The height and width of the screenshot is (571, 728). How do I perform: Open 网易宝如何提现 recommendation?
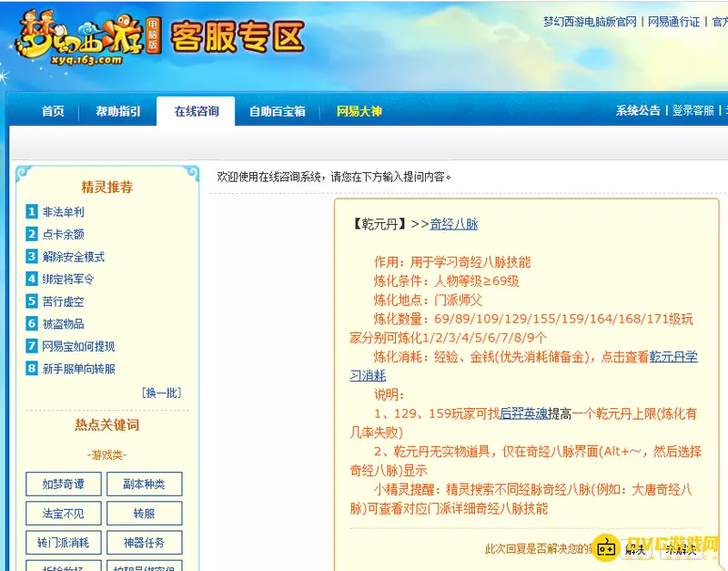pyautogui.click(x=78, y=346)
